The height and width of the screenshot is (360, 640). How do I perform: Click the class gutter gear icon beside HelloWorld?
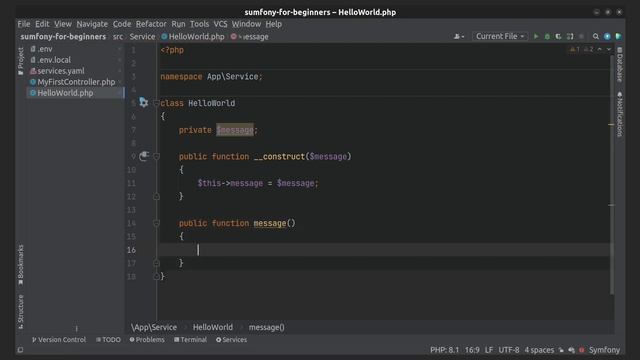point(144,102)
